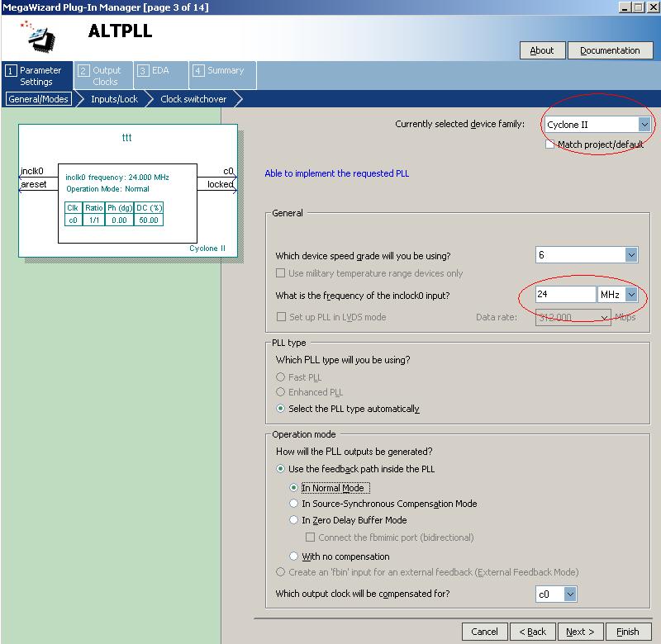Open the device speed grade dropdown
Viewport: 661px width, 644px height.
[x=587, y=255]
